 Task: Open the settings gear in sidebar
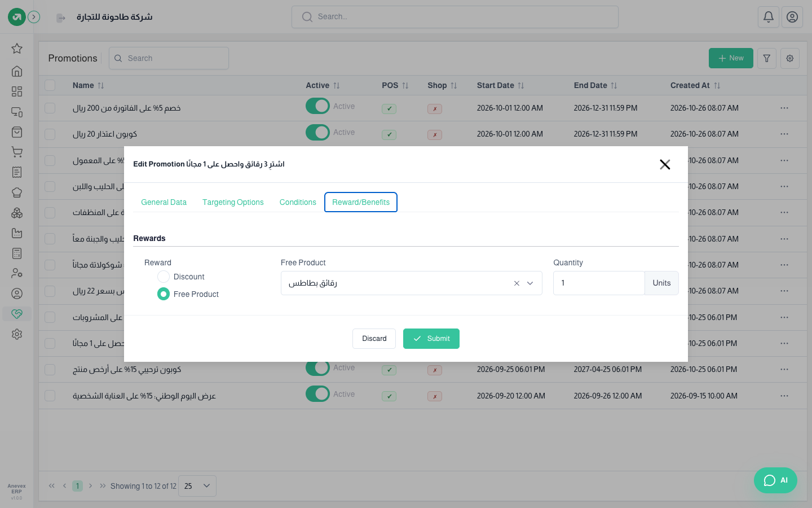coord(17,334)
